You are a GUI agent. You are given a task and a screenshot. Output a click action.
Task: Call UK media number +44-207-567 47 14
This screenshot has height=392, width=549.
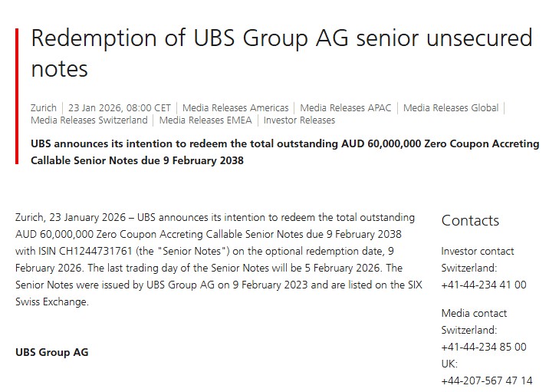click(x=486, y=380)
